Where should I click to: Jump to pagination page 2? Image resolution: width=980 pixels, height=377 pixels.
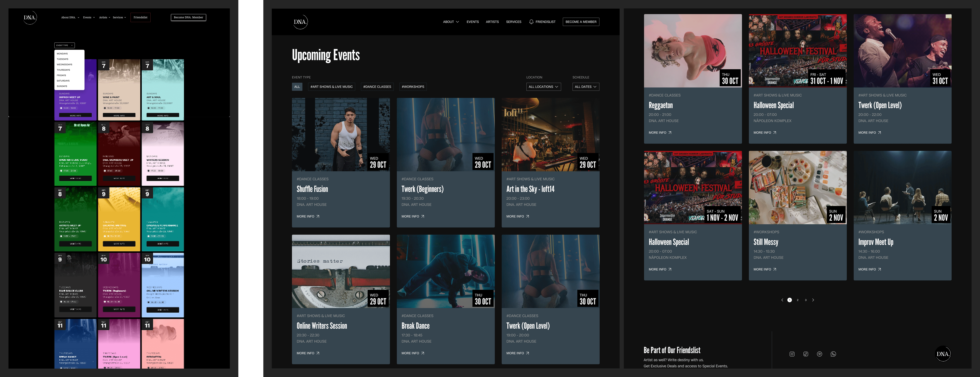coord(798,300)
